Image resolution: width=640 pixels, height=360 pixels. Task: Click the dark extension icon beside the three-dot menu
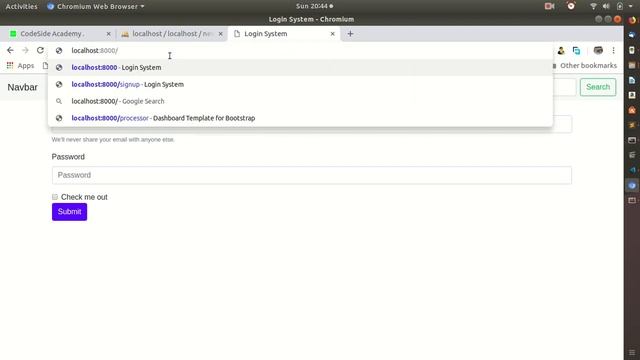coord(598,51)
